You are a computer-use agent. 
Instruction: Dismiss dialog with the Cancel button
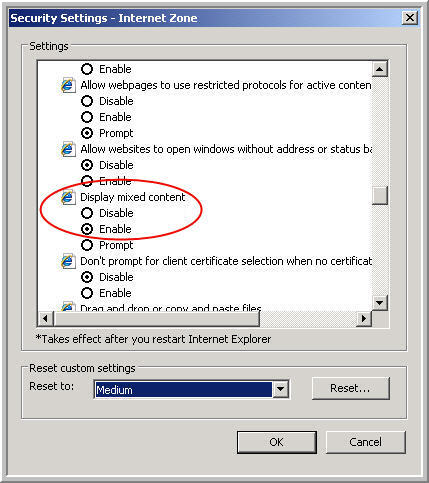coord(366,442)
